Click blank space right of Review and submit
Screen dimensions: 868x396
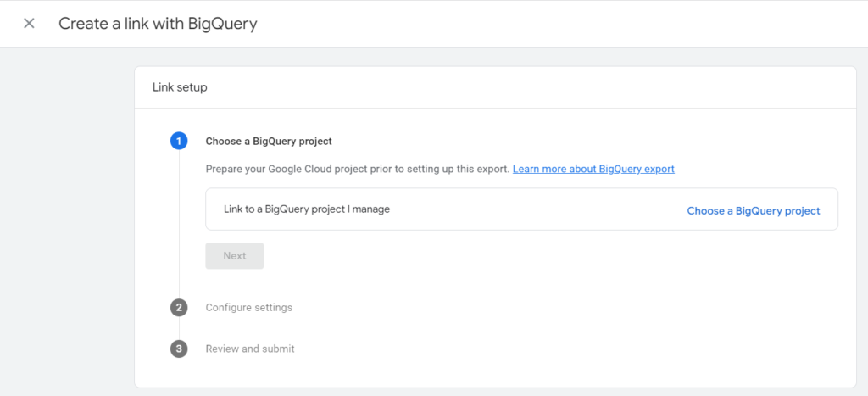[x=551, y=349]
